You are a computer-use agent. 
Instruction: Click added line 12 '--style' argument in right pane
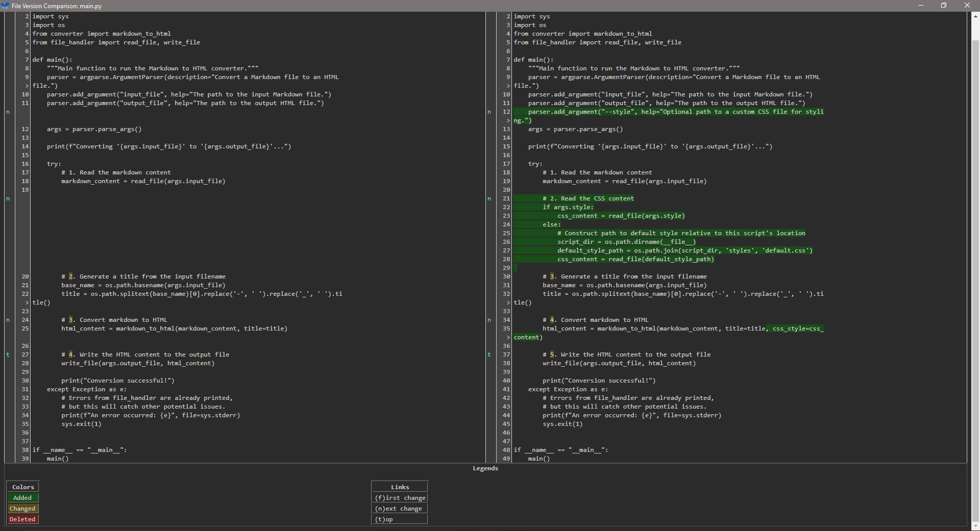pyautogui.click(x=676, y=112)
